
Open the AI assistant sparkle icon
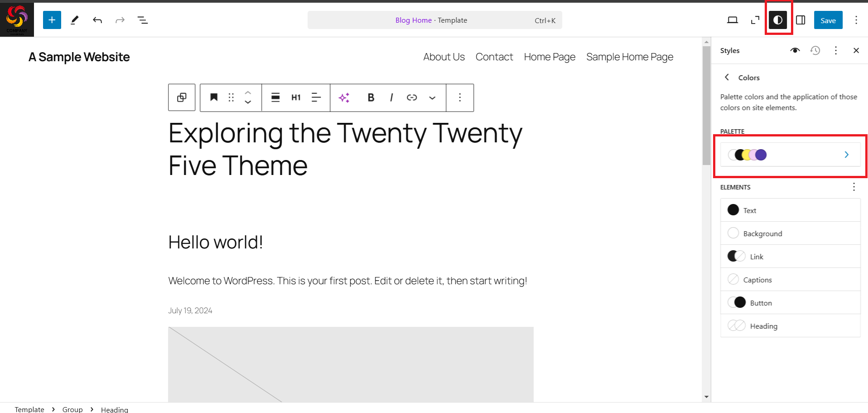(344, 97)
